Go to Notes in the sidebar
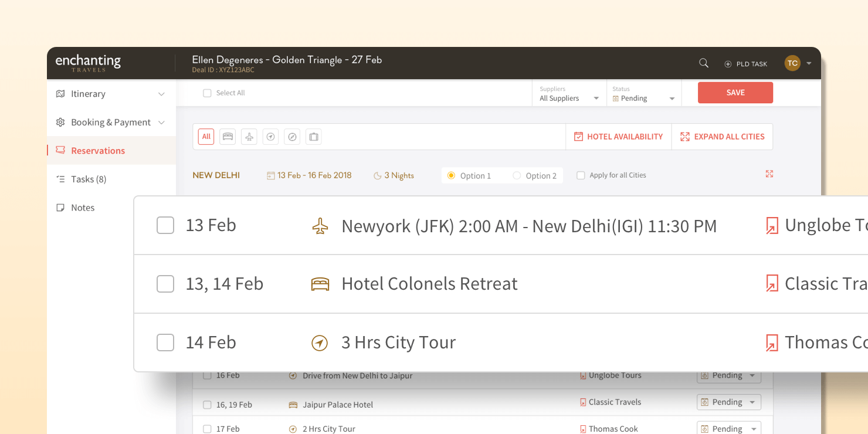Image resolution: width=868 pixels, height=434 pixels. pos(82,208)
